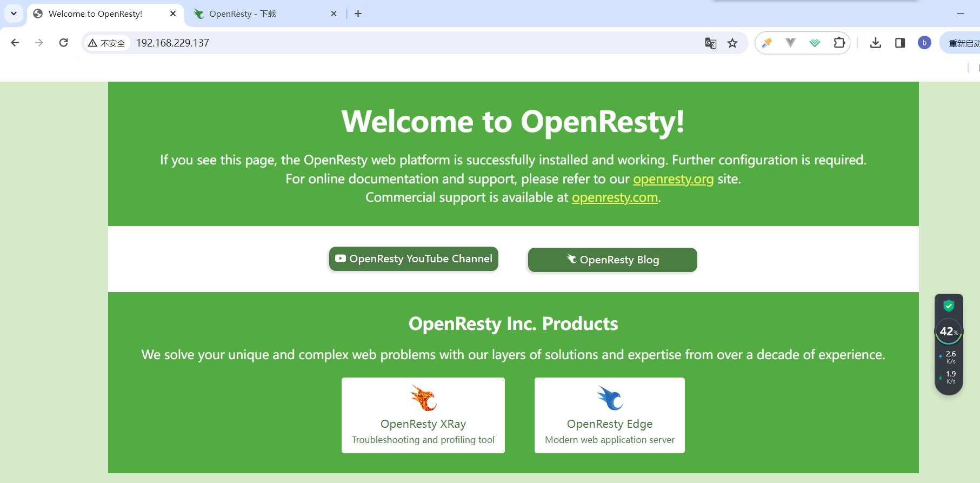Follow the openresty.com link
Image resolution: width=980 pixels, height=483 pixels.
pyautogui.click(x=615, y=197)
